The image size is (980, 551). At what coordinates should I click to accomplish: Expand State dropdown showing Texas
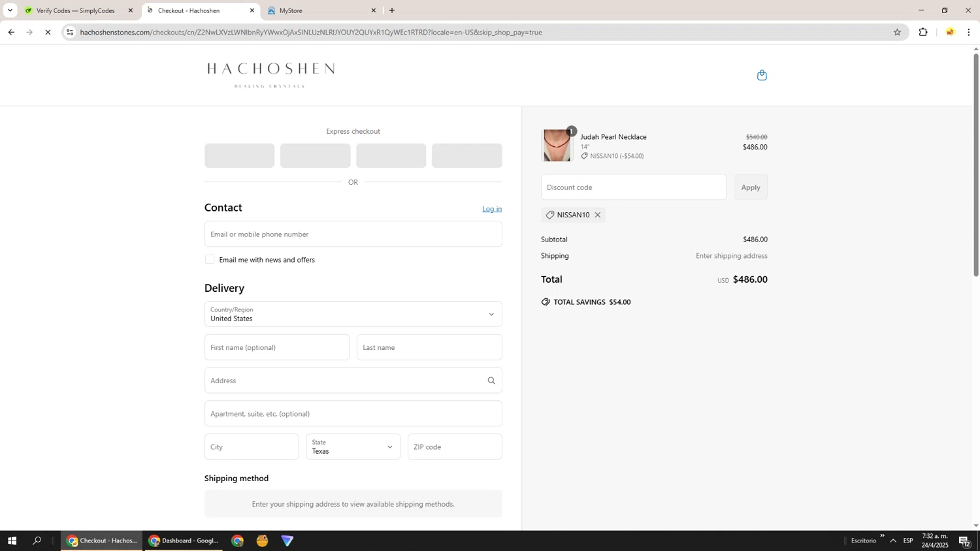(353, 447)
